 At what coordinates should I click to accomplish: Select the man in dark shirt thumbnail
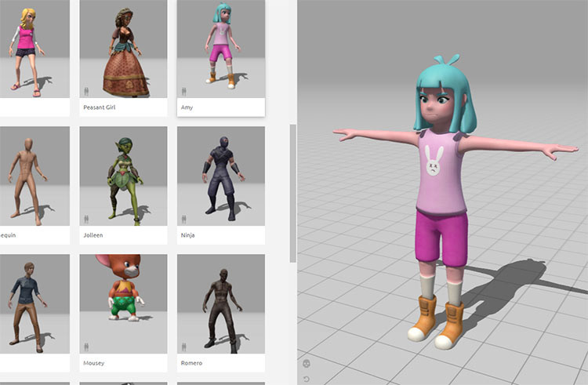pyautogui.click(x=34, y=304)
